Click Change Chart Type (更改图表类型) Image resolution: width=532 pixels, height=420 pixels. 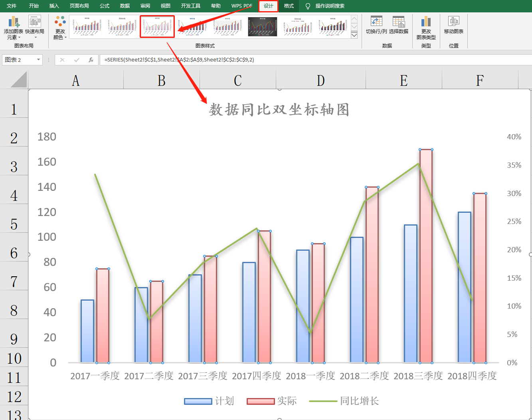point(426,28)
